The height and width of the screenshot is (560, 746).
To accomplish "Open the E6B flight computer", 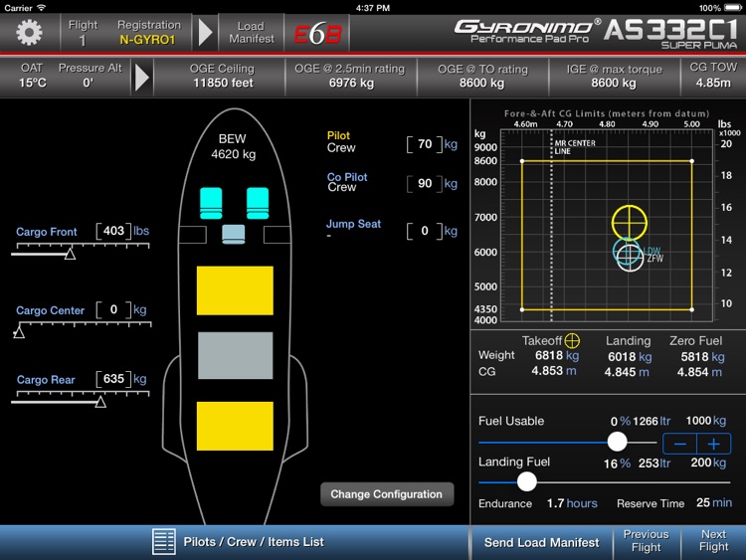I will pos(317,33).
